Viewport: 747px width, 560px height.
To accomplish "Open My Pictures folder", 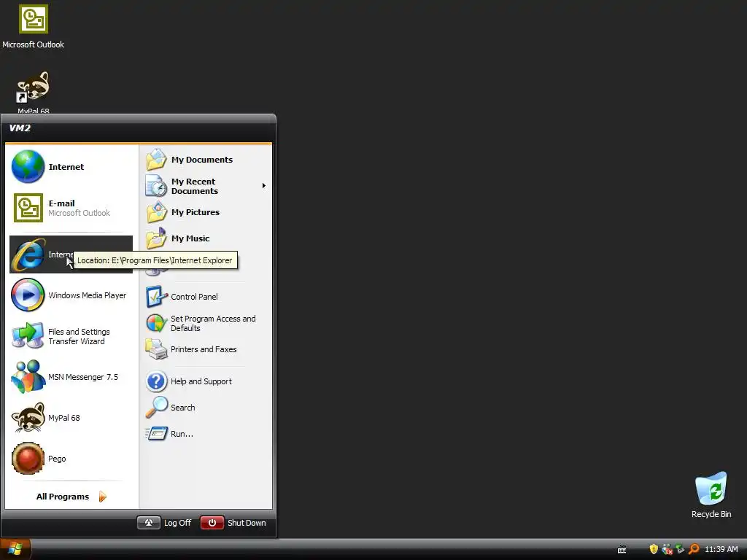I will coord(206,212).
